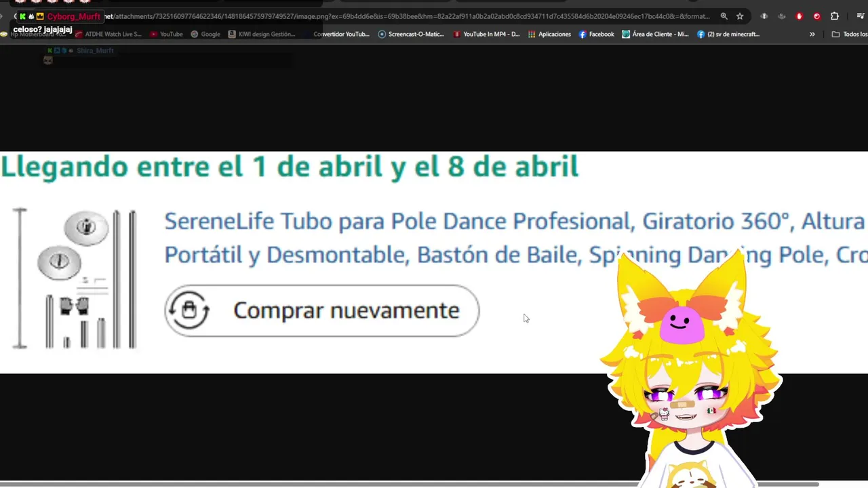This screenshot has width=868, height=488.
Task: Click the Llegando entre el 1 de abril heading
Action: click(290, 166)
